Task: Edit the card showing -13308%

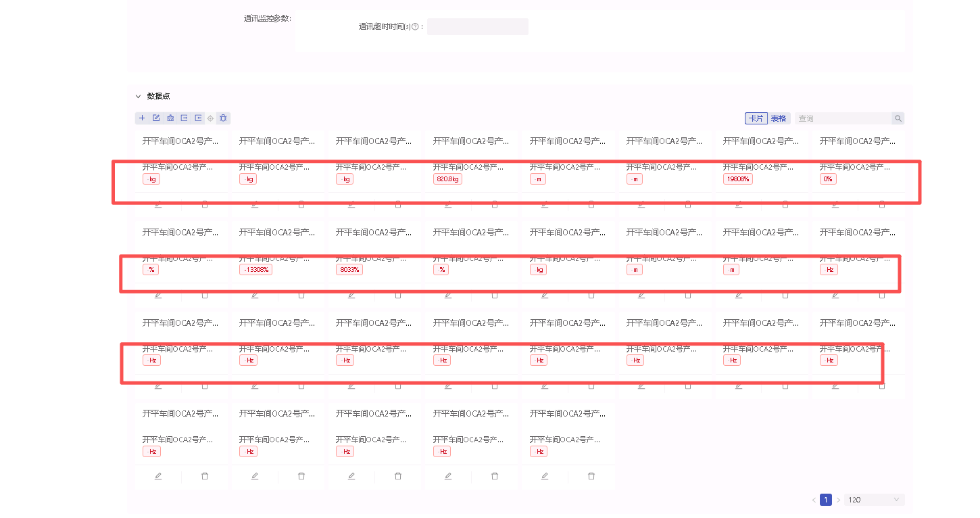Action: pyautogui.click(x=255, y=295)
